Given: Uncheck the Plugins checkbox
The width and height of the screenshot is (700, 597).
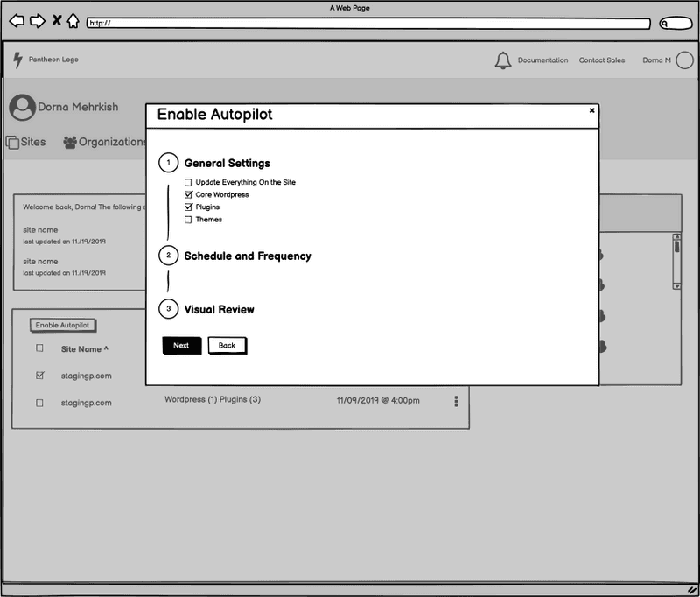Looking at the screenshot, I should [x=188, y=207].
